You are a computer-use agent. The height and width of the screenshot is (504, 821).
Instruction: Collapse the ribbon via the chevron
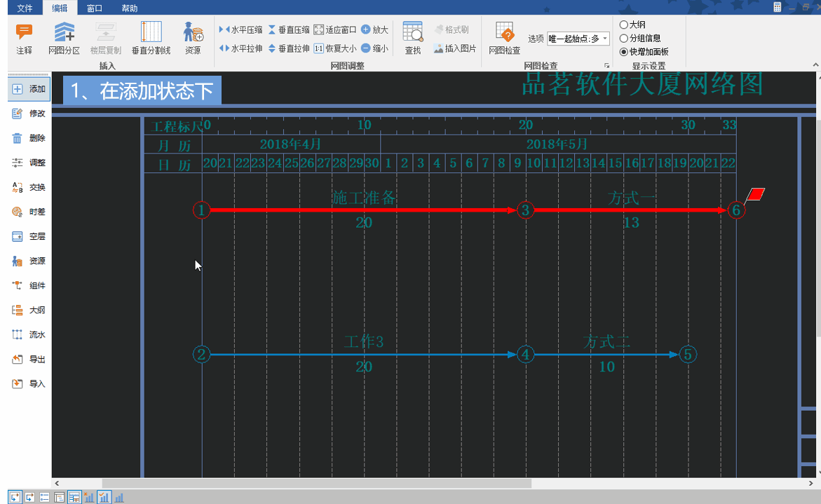[815, 65]
